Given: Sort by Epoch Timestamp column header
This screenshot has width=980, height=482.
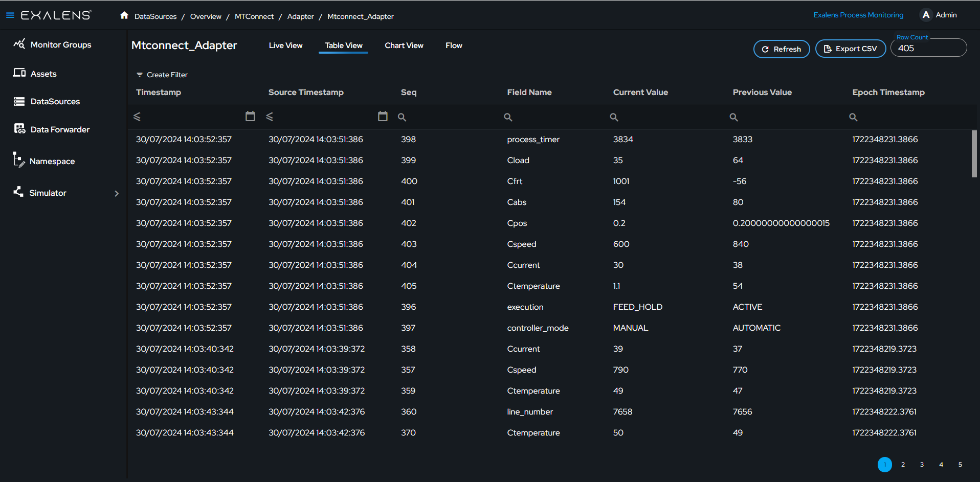Looking at the screenshot, I should pos(888,92).
